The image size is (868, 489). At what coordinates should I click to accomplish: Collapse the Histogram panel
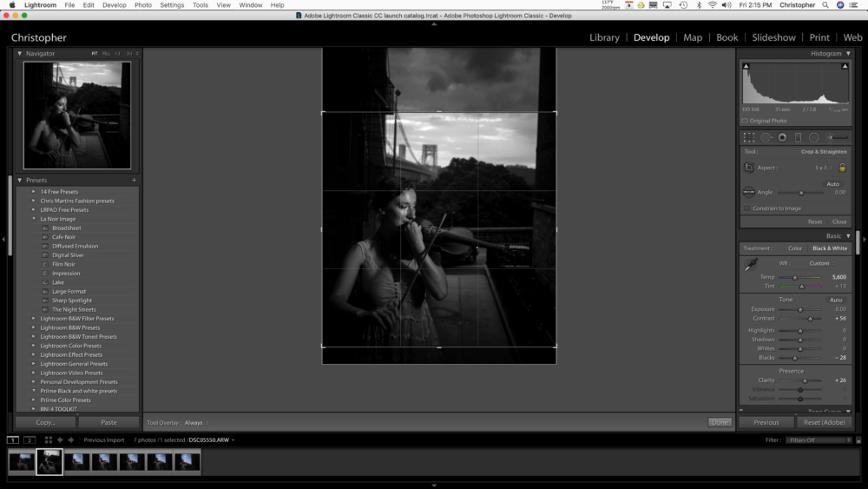point(848,54)
